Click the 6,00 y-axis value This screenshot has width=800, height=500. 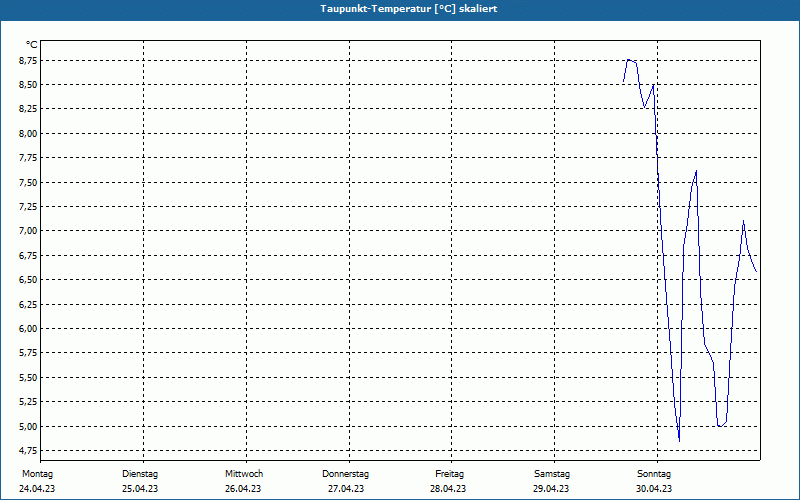(28, 329)
